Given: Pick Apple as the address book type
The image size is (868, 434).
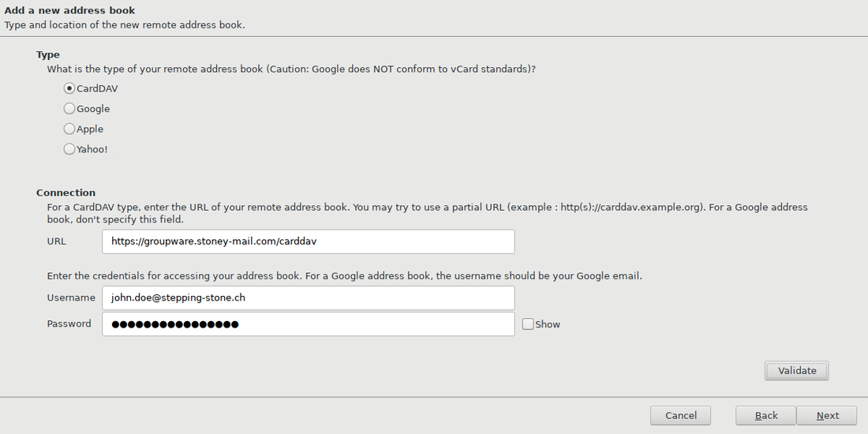Looking at the screenshot, I should click(69, 129).
